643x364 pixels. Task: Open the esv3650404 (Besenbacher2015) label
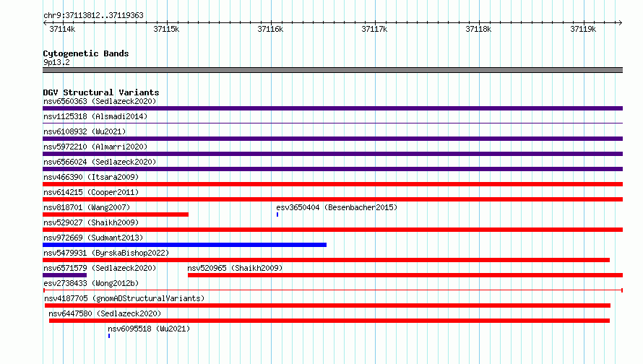337,207
